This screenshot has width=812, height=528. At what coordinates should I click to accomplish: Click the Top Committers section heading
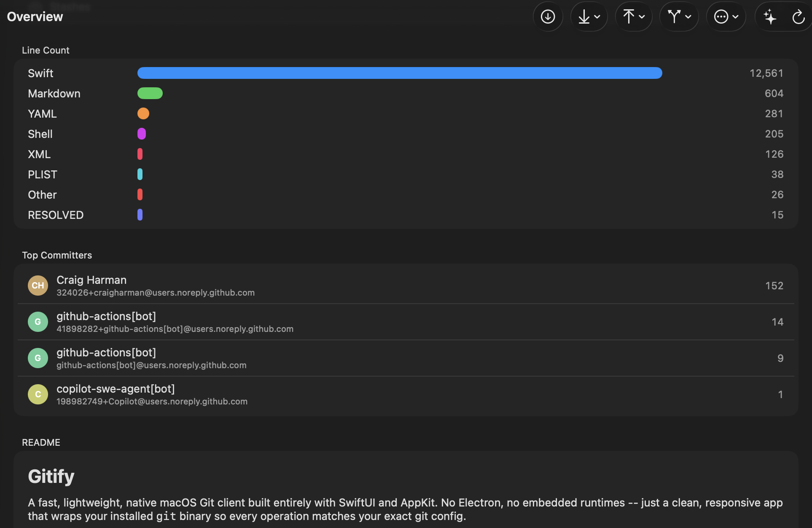pyautogui.click(x=57, y=255)
